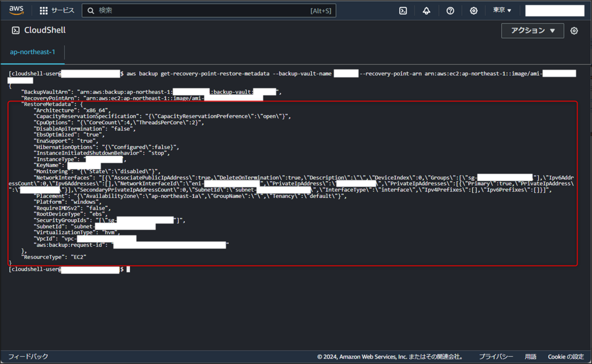The height and width of the screenshot is (364, 592).
Task: Open CloudShell preferences gear icon
Action: (x=574, y=31)
